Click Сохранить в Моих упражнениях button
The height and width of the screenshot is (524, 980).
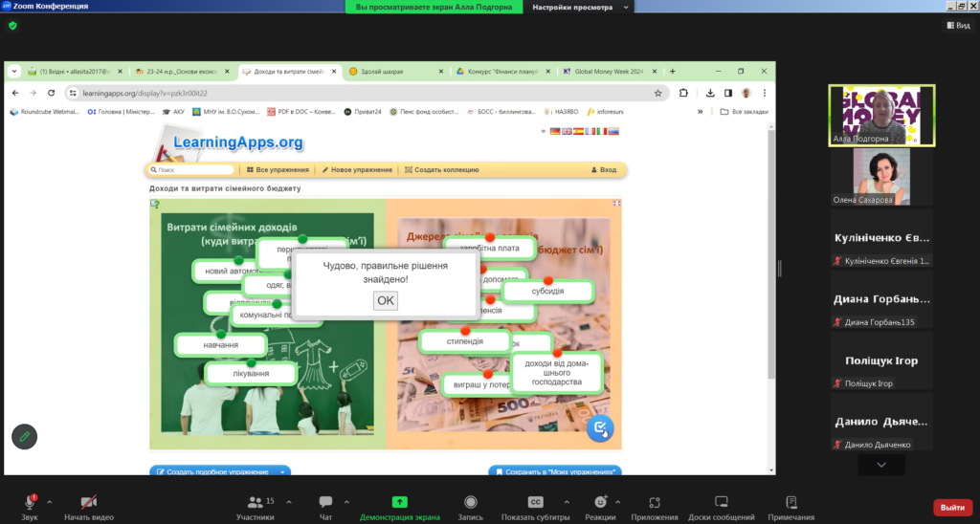[555, 470]
